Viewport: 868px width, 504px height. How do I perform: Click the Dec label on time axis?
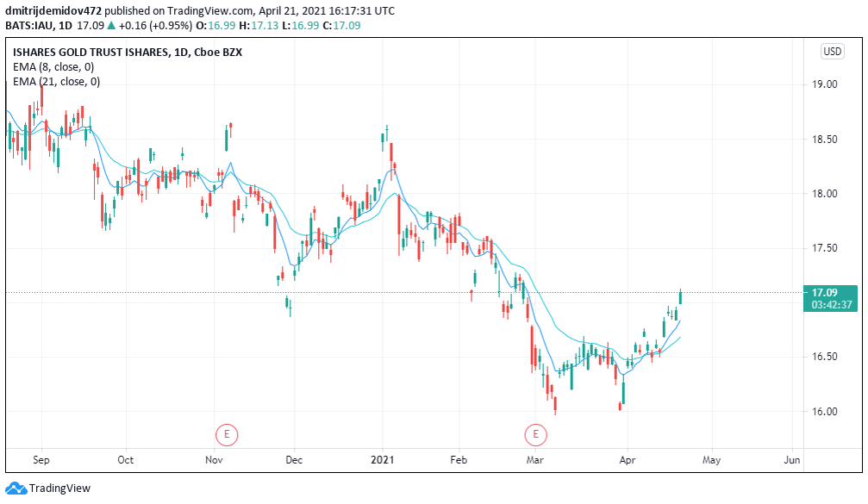294,460
